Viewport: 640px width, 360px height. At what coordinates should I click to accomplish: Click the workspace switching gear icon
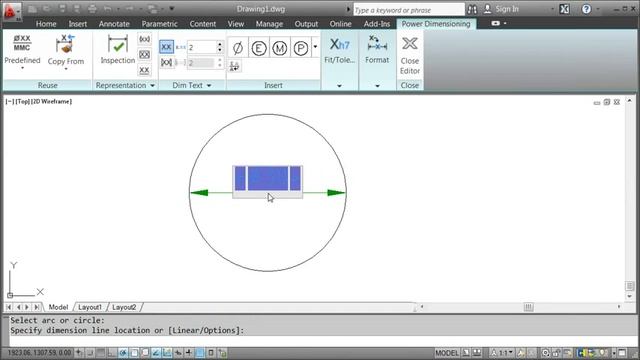546,353
